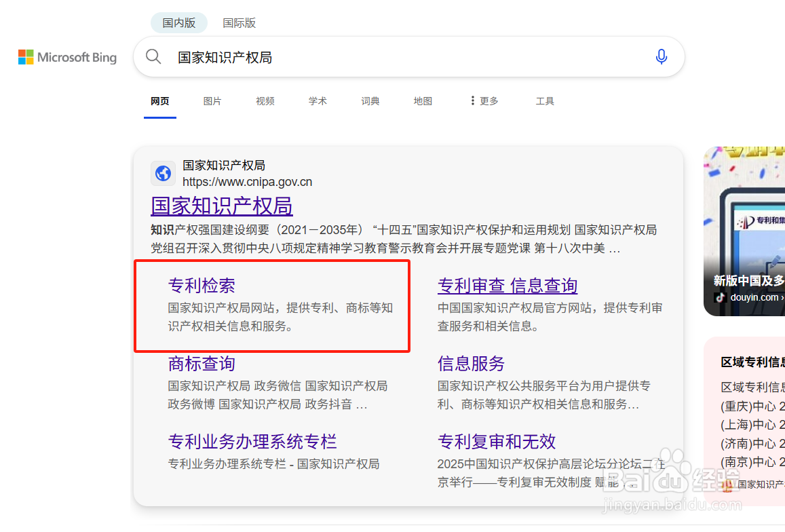Click into the search box with 国家知识产权局

pyautogui.click(x=408, y=57)
